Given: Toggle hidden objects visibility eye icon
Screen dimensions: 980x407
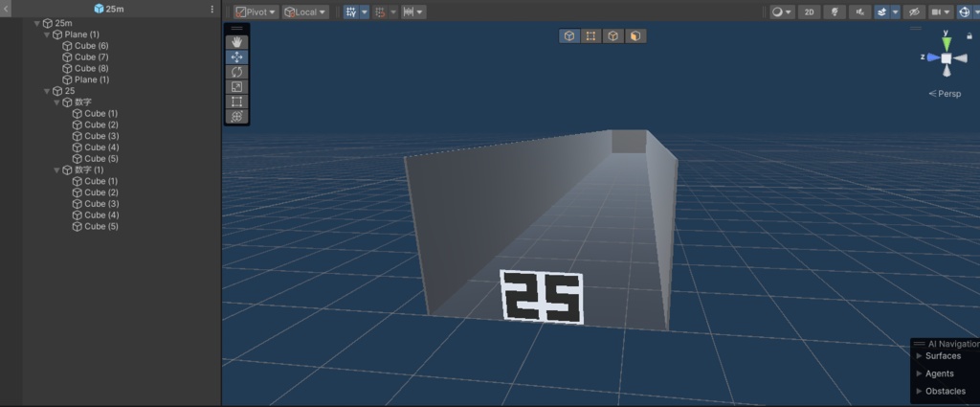Looking at the screenshot, I should coord(914,11).
